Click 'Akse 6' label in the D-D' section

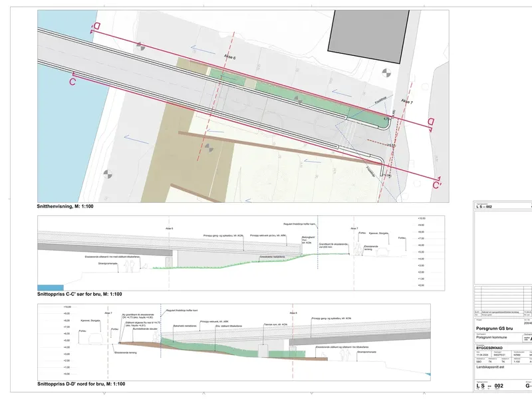click(x=293, y=313)
